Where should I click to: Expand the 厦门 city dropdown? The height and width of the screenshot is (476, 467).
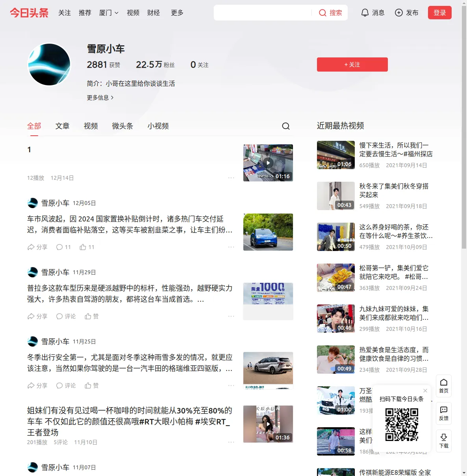(109, 13)
